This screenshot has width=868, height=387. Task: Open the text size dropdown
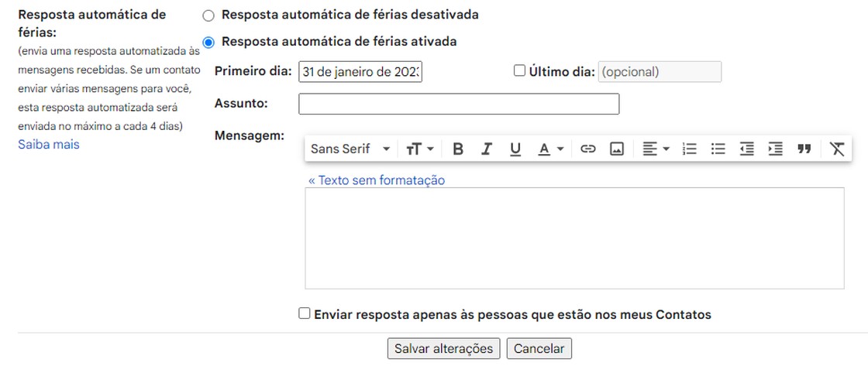[x=420, y=149]
